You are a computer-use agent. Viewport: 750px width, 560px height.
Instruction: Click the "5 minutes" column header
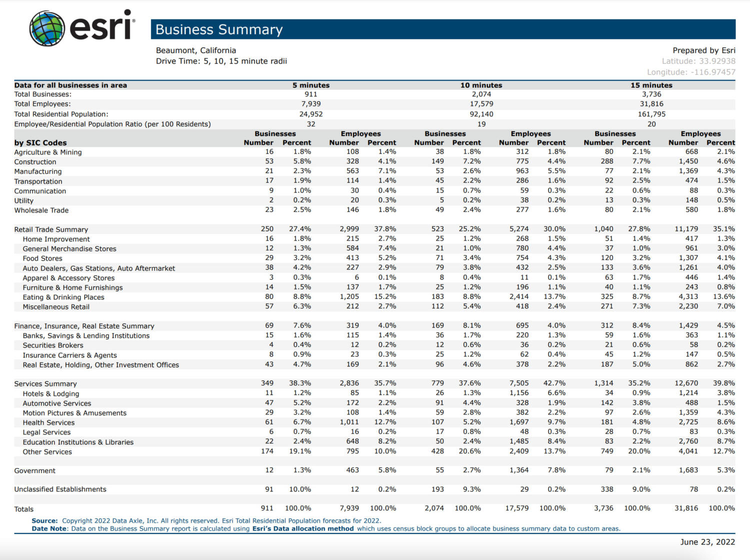point(311,85)
